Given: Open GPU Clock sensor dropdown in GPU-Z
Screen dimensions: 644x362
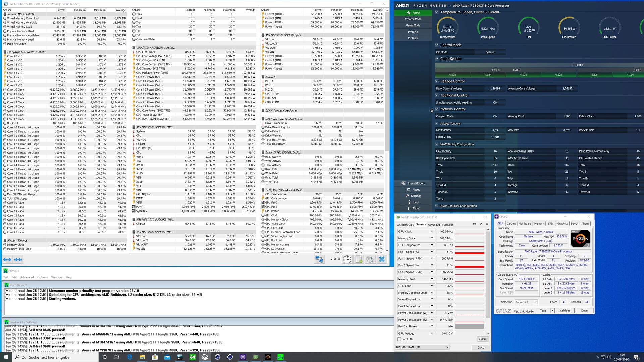Looking at the screenshot, I should (432, 232).
